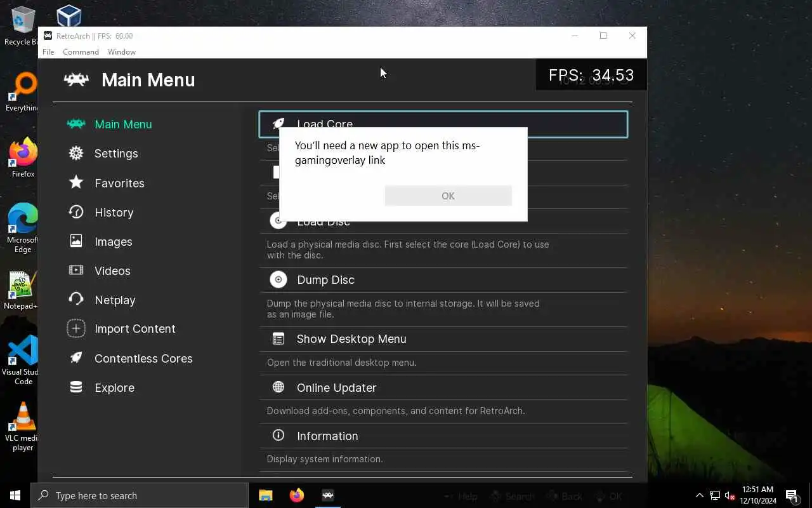Click the RetroArch title bar icon
The image size is (812, 508).
tap(48, 36)
